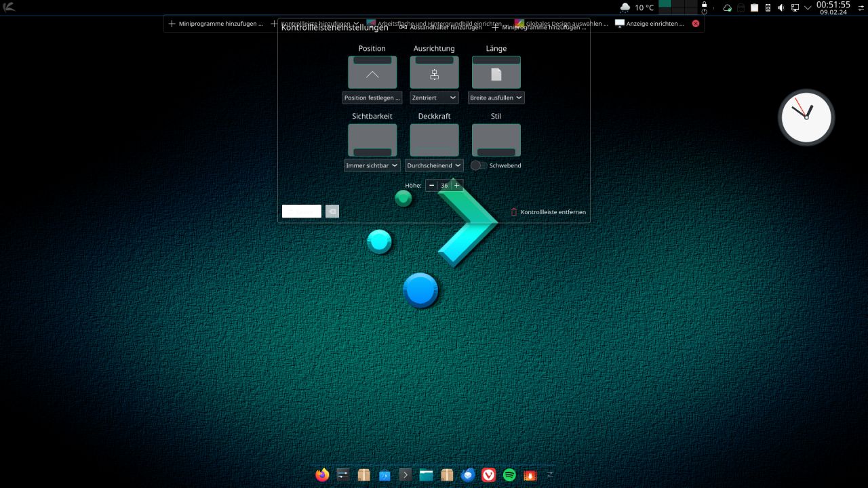Click Abstandhalter hinzufügen
This screenshot has width=868, height=488.
coord(441,27)
